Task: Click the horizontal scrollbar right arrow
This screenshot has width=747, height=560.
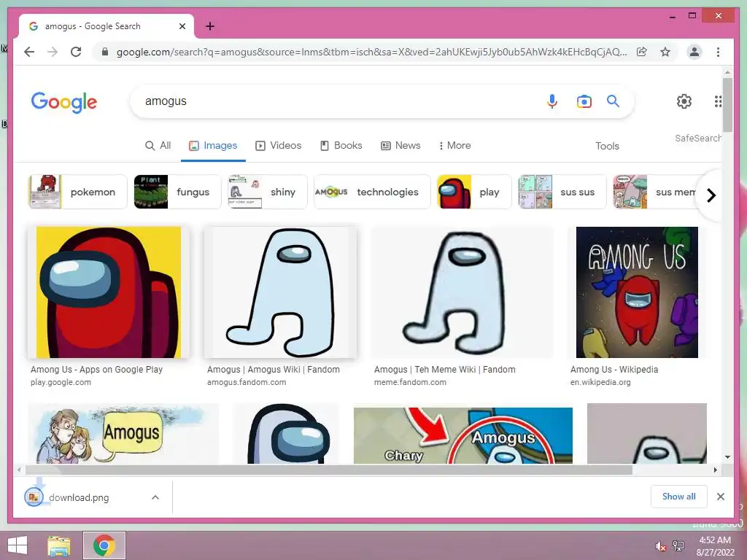Action: coord(715,470)
